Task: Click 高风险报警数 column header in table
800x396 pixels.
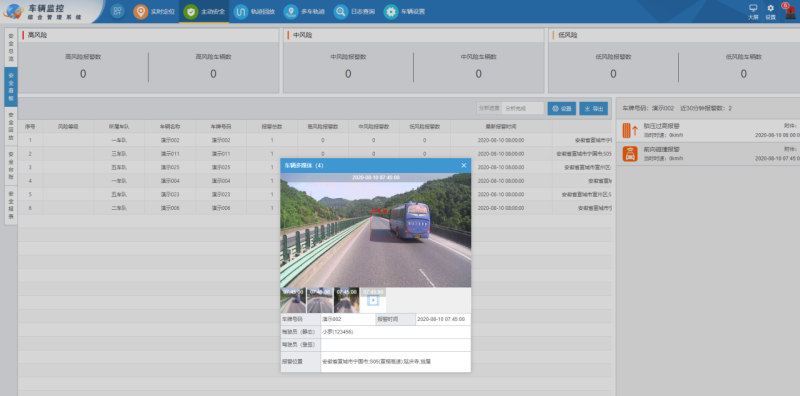Action: pos(323,126)
